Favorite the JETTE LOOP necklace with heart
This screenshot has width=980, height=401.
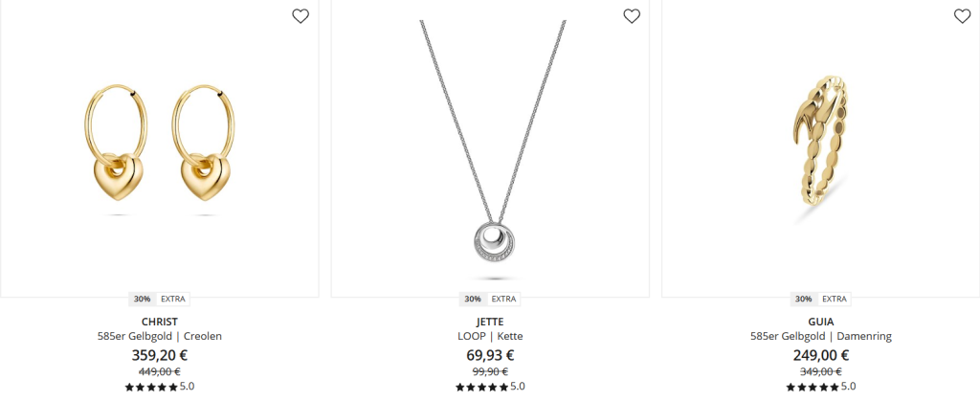(x=632, y=16)
